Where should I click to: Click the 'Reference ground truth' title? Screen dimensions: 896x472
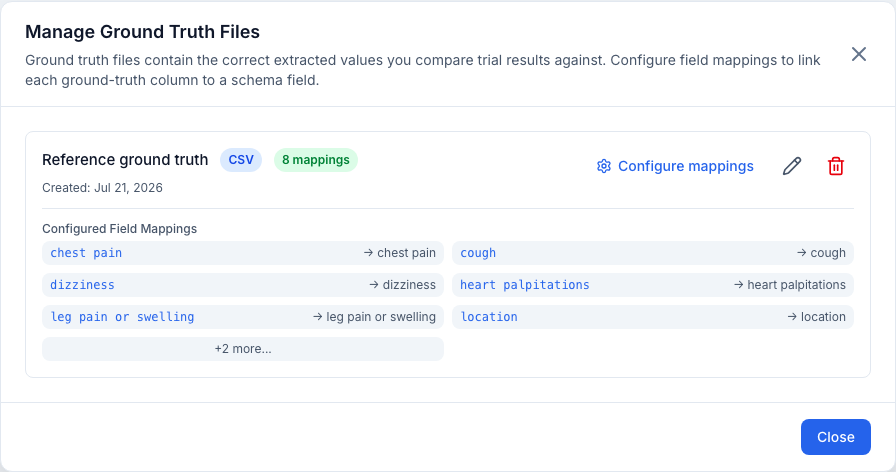(x=125, y=160)
